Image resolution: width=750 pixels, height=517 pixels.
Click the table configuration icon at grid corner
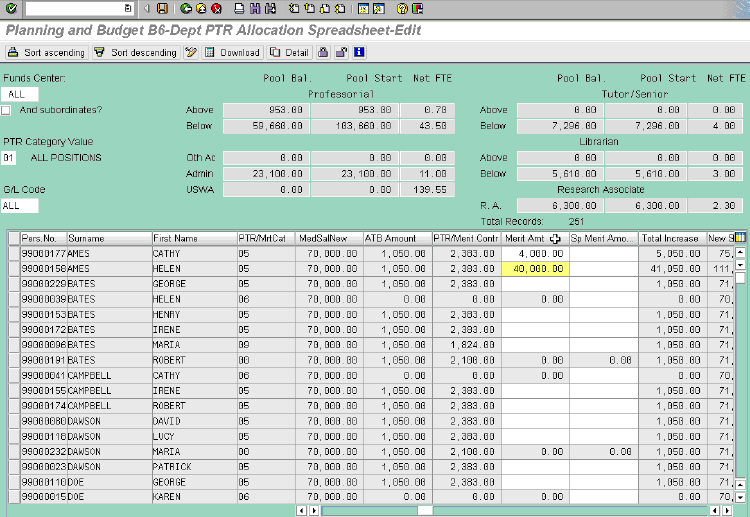(740, 237)
